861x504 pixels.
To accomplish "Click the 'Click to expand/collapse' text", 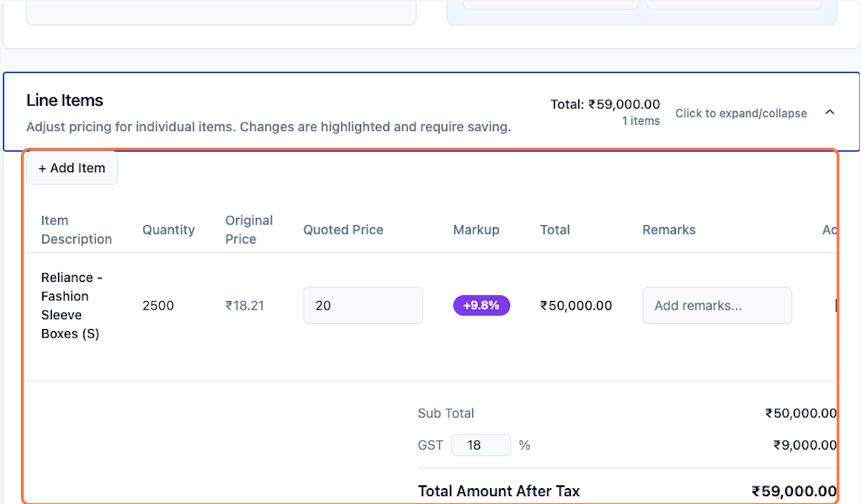I will [740, 113].
